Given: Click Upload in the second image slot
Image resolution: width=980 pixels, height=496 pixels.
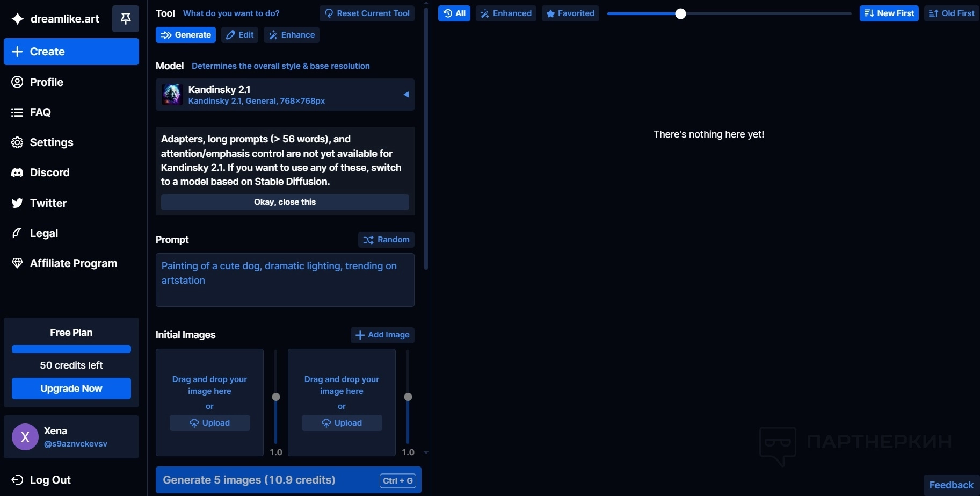Looking at the screenshot, I should coord(342,423).
